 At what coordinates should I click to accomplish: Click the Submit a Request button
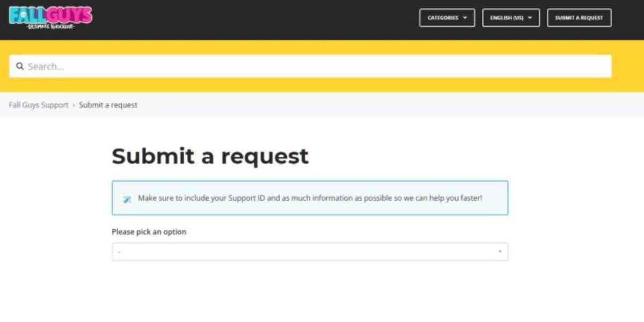pyautogui.click(x=579, y=18)
